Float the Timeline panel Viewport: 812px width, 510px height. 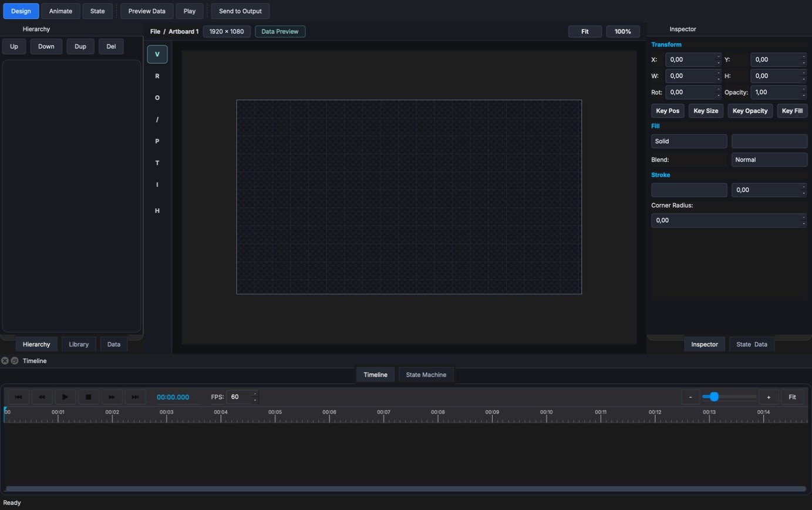click(15, 361)
